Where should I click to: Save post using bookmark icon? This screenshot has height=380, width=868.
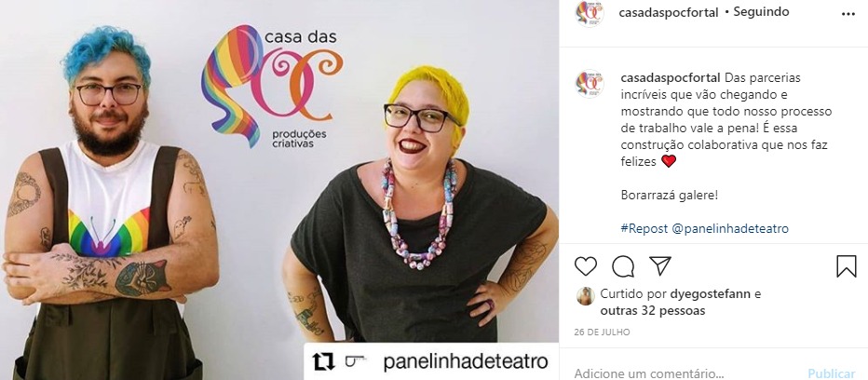[x=847, y=266]
